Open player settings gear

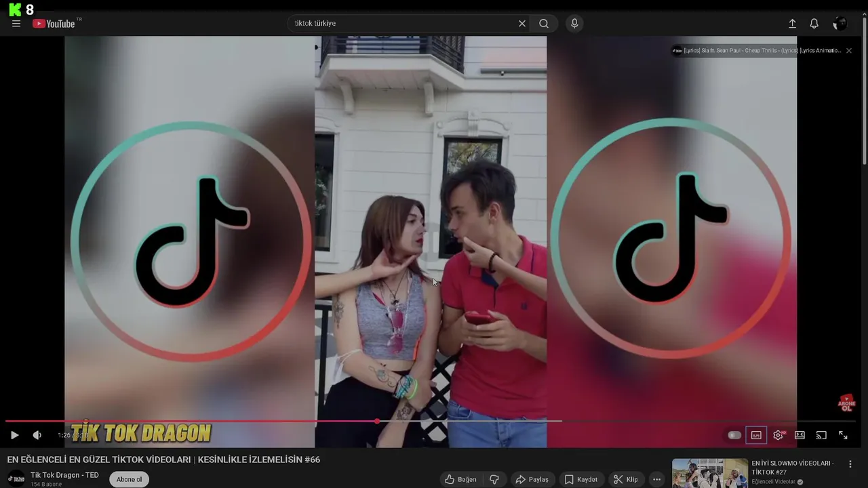point(778,435)
